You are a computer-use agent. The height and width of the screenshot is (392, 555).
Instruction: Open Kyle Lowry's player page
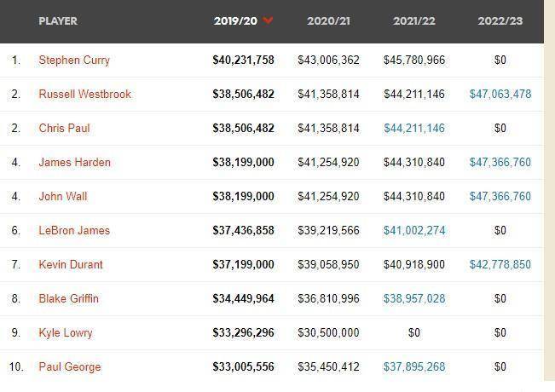click(x=66, y=332)
